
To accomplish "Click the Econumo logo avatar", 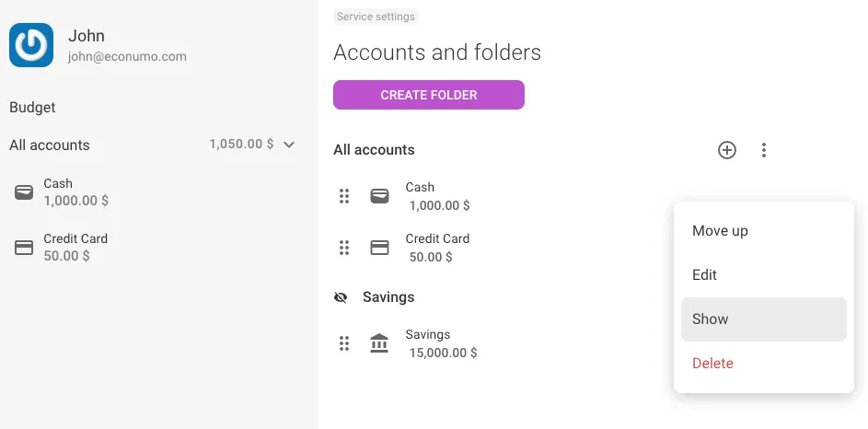I will pos(31,45).
